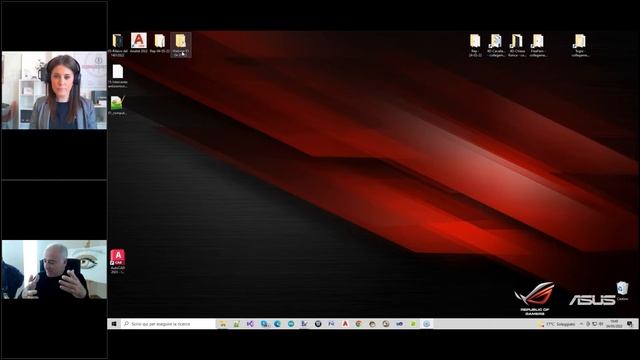Open the notification center icon
This screenshot has height=360, width=640.
(x=630, y=324)
